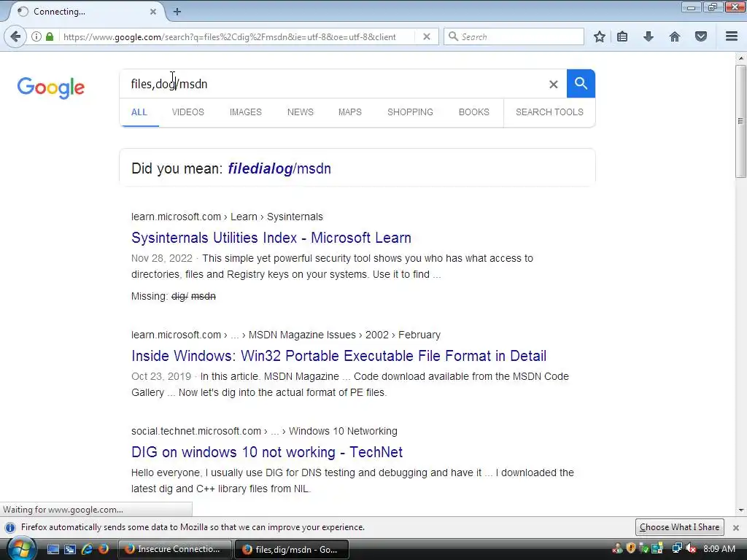Click the security shield tray icon
Viewport: 747px width, 560px height.
pyautogui.click(x=631, y=548)
